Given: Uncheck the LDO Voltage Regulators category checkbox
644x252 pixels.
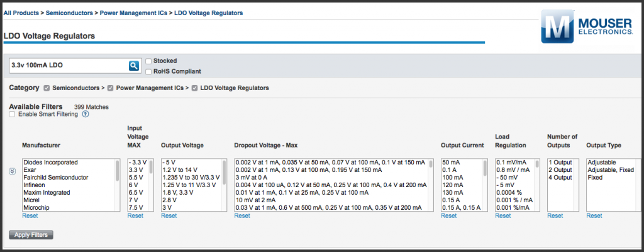Looking at the screenshot, I should pyautogui.click(x=194, y=88).
